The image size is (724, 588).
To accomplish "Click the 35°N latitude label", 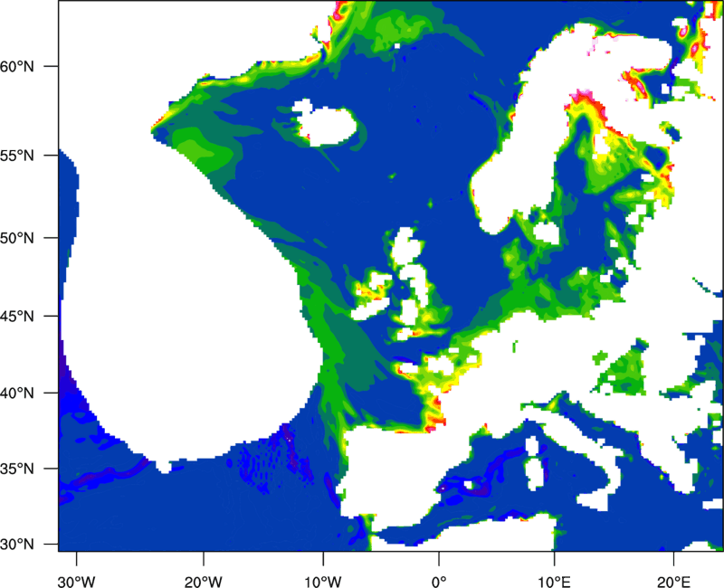I will [17, 469].
